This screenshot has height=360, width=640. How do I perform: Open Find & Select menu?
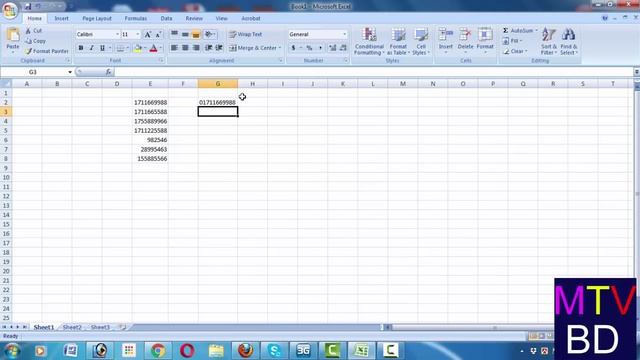tap(568, 41)
